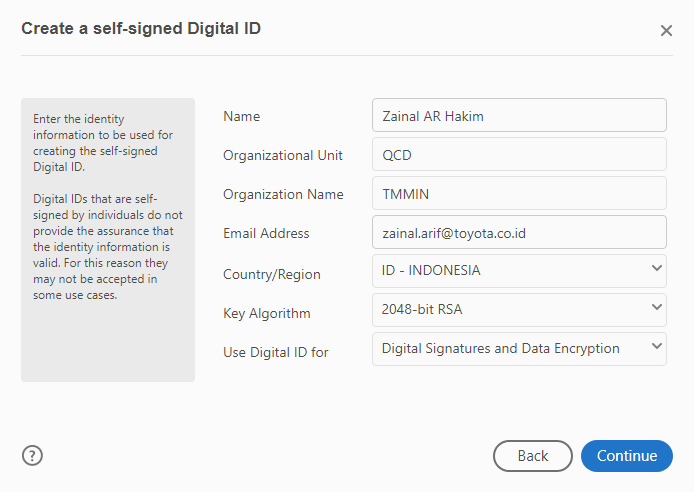Focus the Organizational Unit field
The height and width of the screenshot is (492, 694).
[x=518, y=155]
